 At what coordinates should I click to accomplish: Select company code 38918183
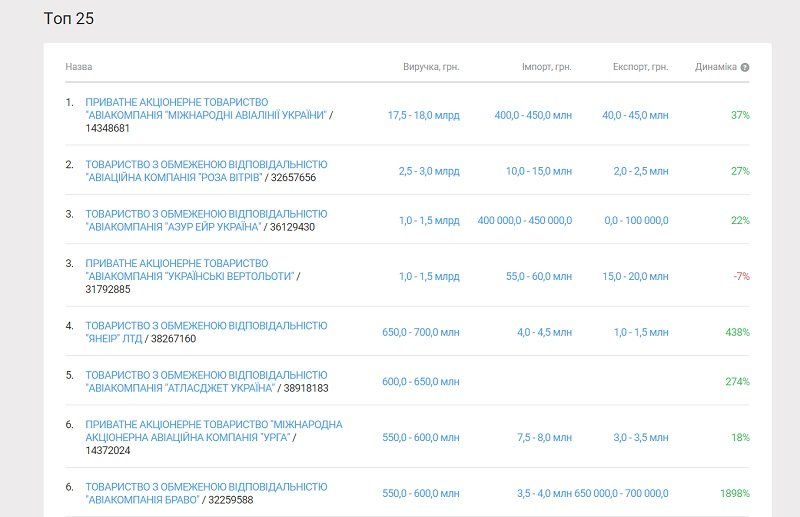point(306,388)
